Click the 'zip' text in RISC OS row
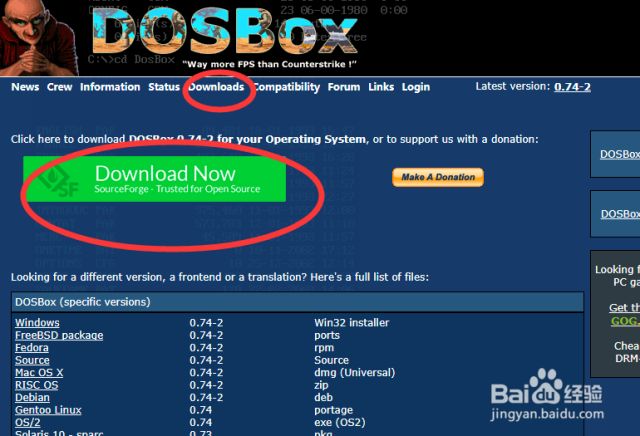This screenshot has height=436, width=640. [321, 385]
